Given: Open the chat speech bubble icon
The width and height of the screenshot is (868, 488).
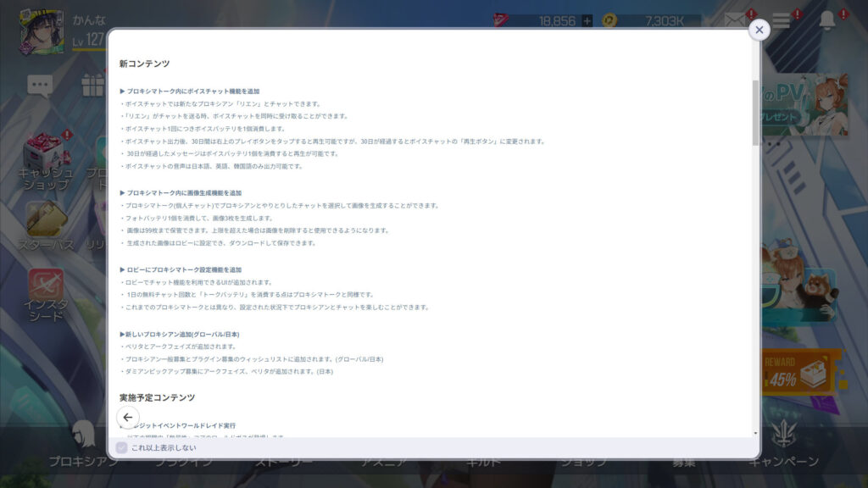Looking at the screenshot, I should (x=39, y=85).
